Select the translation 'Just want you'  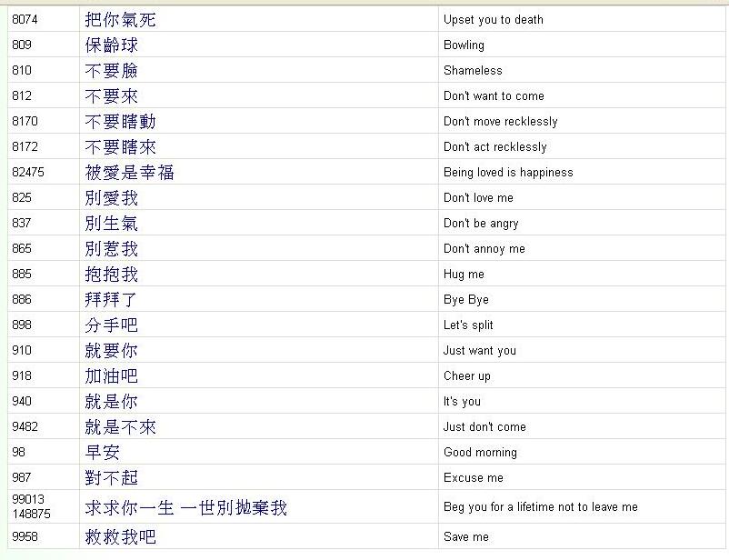(480, 350)
